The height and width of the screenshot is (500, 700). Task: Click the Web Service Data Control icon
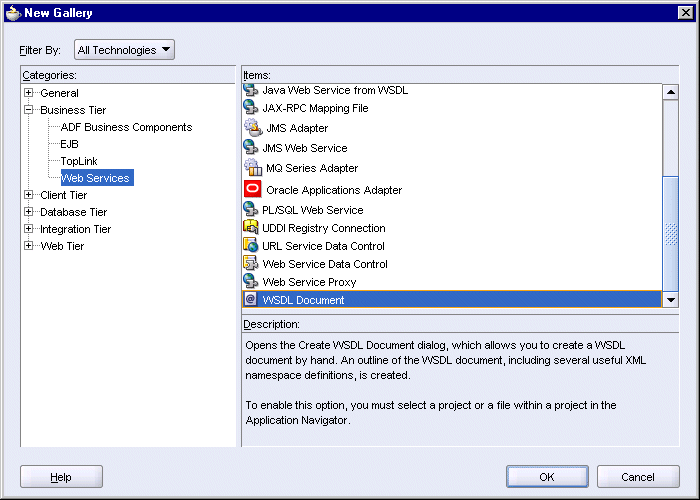(250, 263)
